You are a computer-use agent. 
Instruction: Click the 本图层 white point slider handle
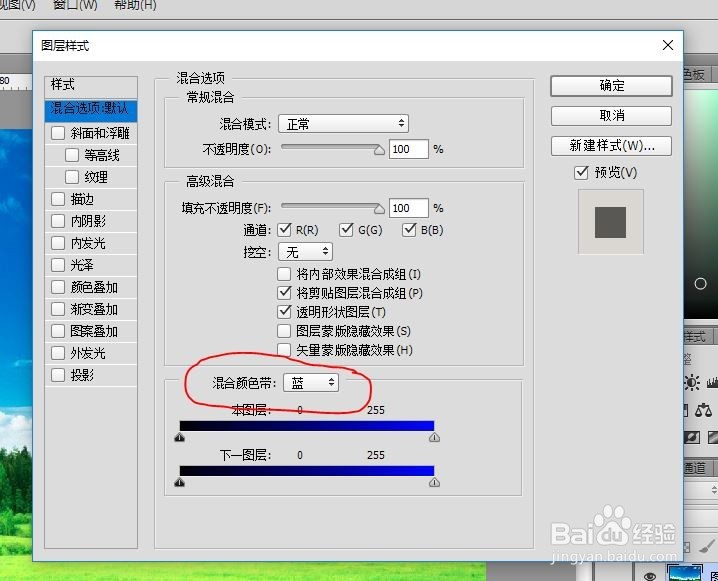[x=434, y=437]
